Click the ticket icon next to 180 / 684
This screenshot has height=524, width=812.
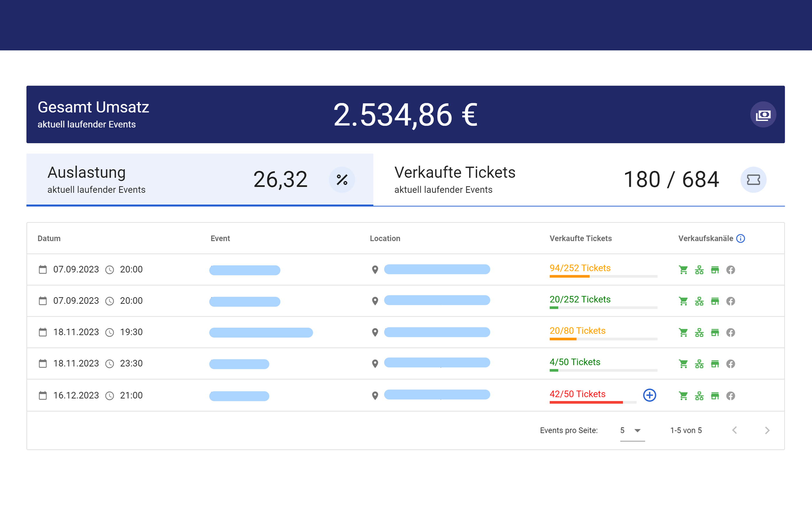pos(753,180)
